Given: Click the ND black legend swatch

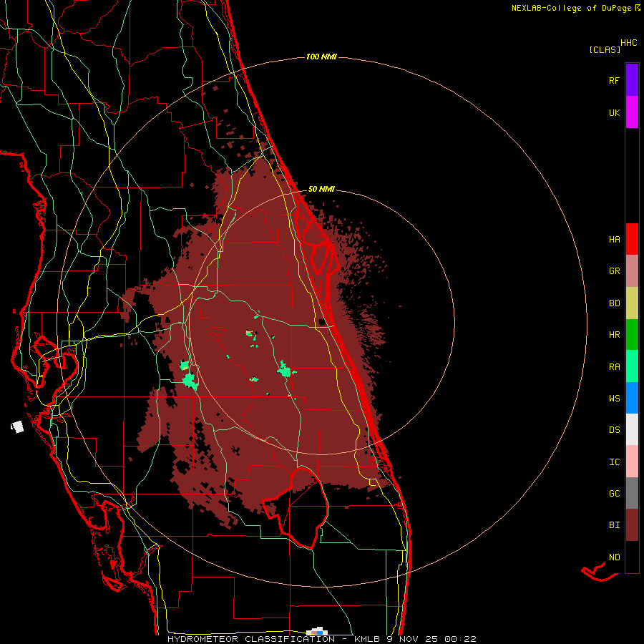Looking at the screenshot, I should point(632,557).
